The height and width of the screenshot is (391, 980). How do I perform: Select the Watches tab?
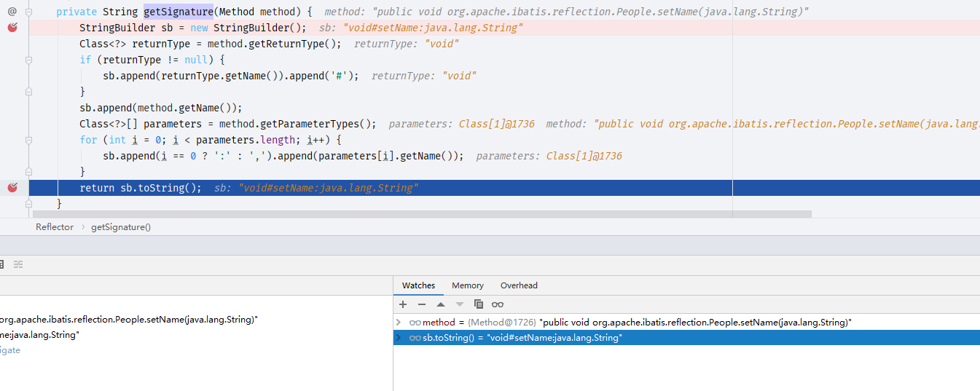point(418,285)
